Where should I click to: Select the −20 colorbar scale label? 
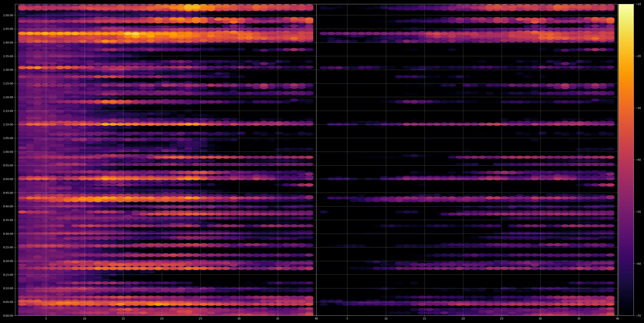pyautogui.click(x=638, y=56)
